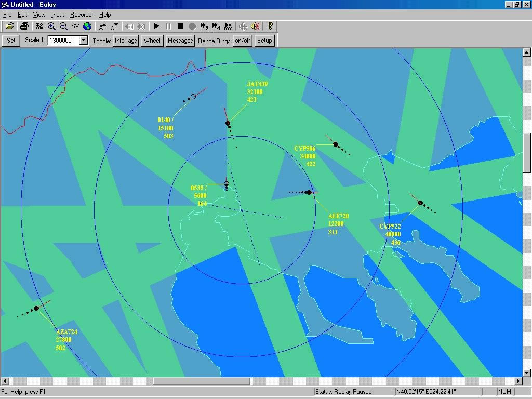Viewport: 532px width, 399px height.
Task: Click the Set button
Action: tap(11, 41)
